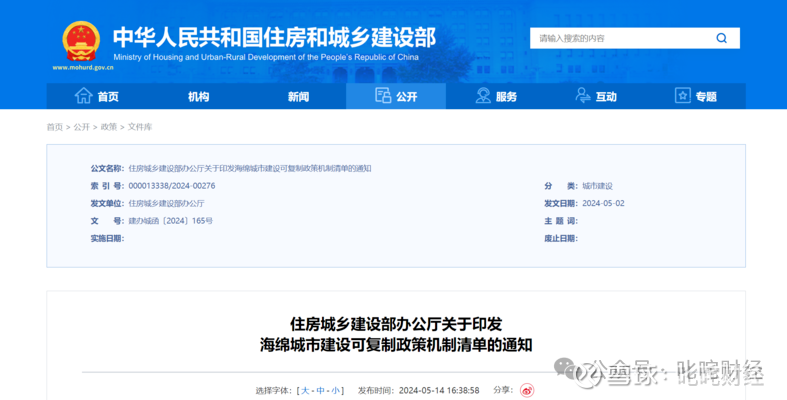This screenshot has width=787, height=400.
Task: Click the article headline text
Action: coord(396,334)
